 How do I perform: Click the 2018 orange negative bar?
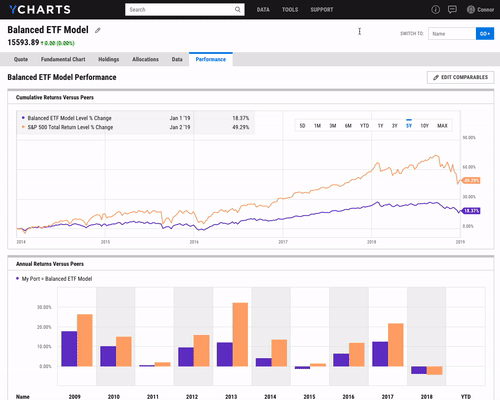[x=435, y=370]
